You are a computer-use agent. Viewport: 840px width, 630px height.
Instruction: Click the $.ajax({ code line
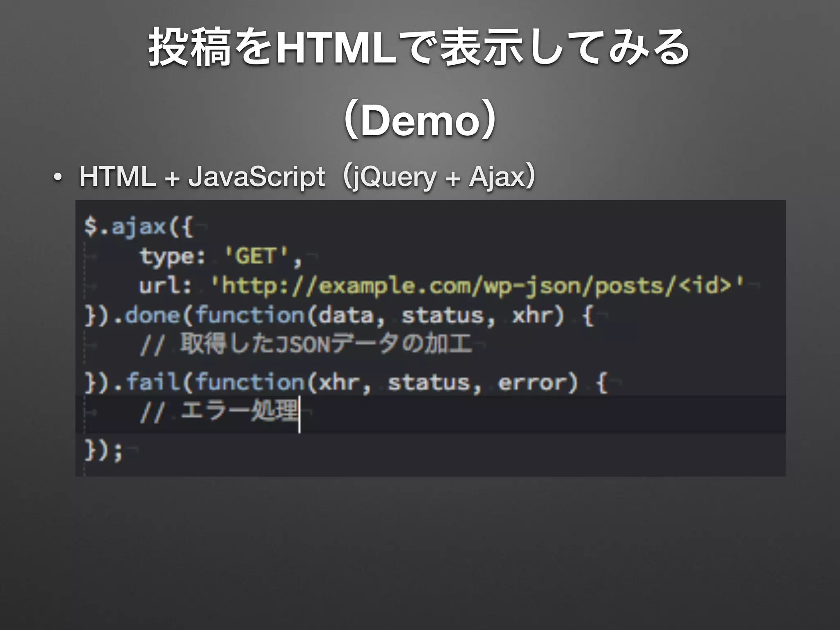(138, 227)
